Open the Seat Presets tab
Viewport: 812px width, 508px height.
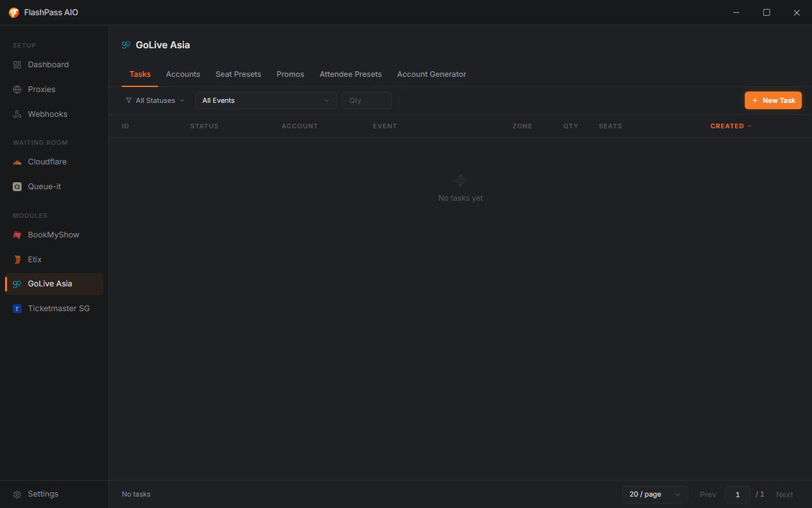click(x=239, y=74)
